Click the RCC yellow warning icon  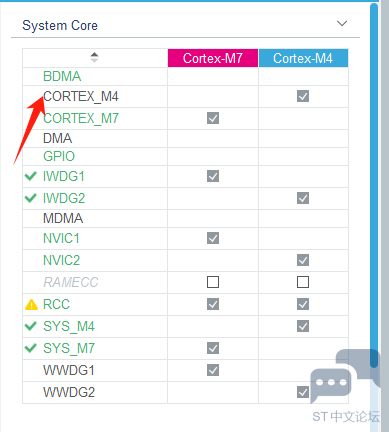click(x=31, y=304)
